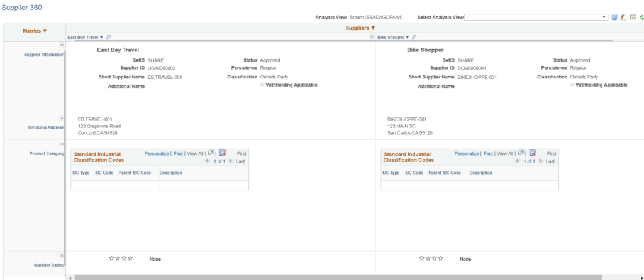Click the Bike Shopper star rating
This screenshot has height=280, width=644.
click(x=431, y=258)
